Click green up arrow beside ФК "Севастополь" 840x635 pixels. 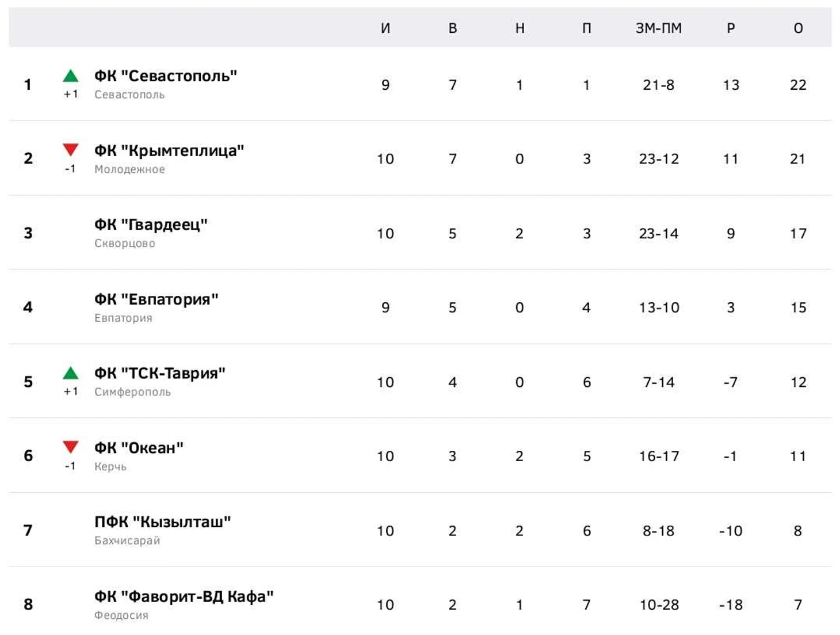71,76
